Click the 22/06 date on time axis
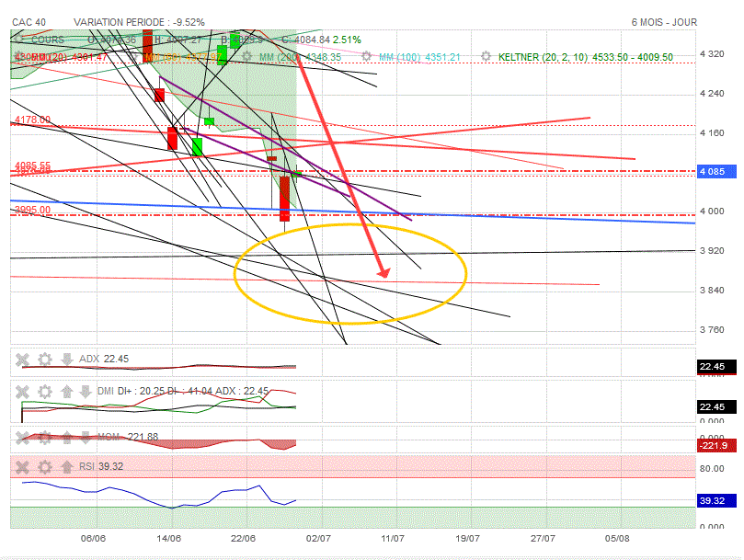Viewport: 744px width, 560px height. [243, 538]
